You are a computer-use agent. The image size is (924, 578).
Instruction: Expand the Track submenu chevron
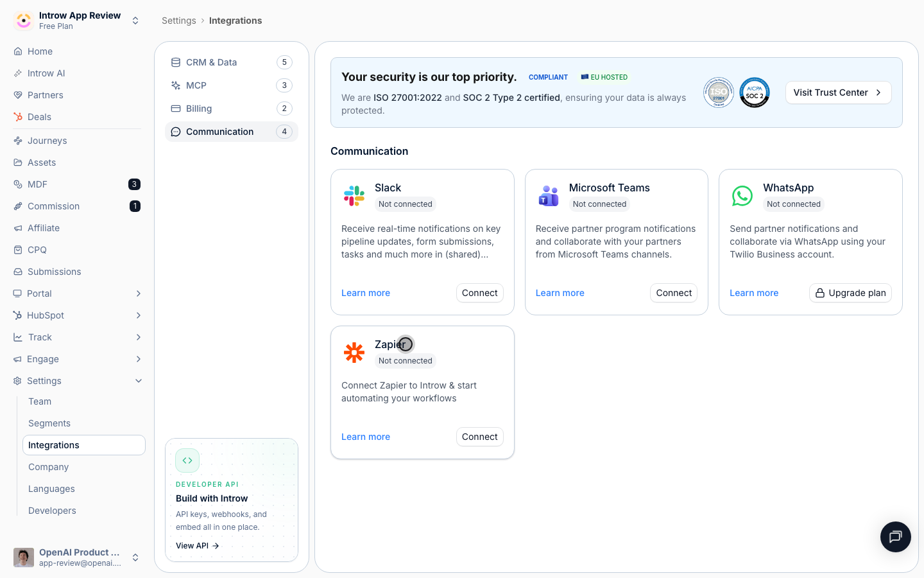(x=139, y=337)
